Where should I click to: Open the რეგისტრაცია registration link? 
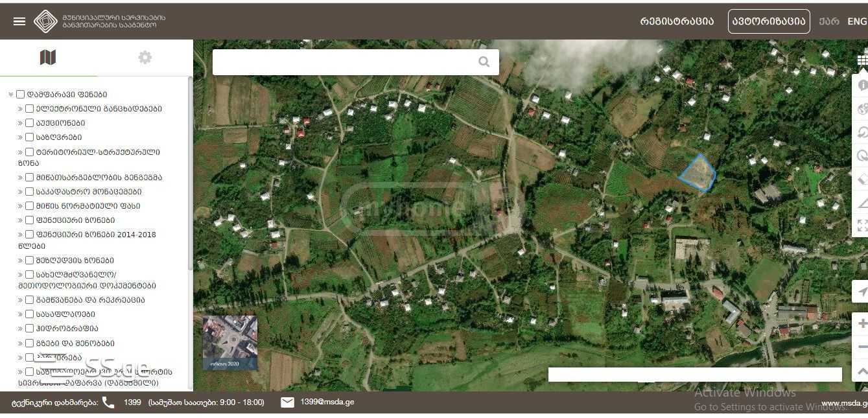click(x=676, y=21)
